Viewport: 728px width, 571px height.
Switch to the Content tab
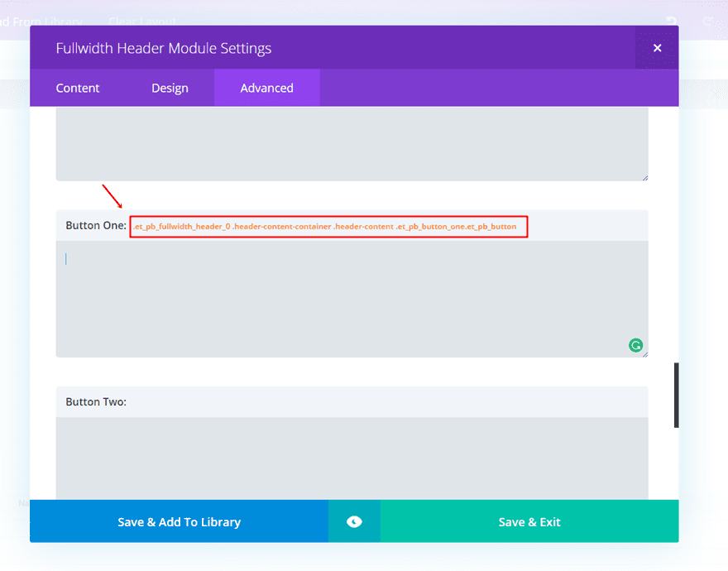click(x=78, y=88)
